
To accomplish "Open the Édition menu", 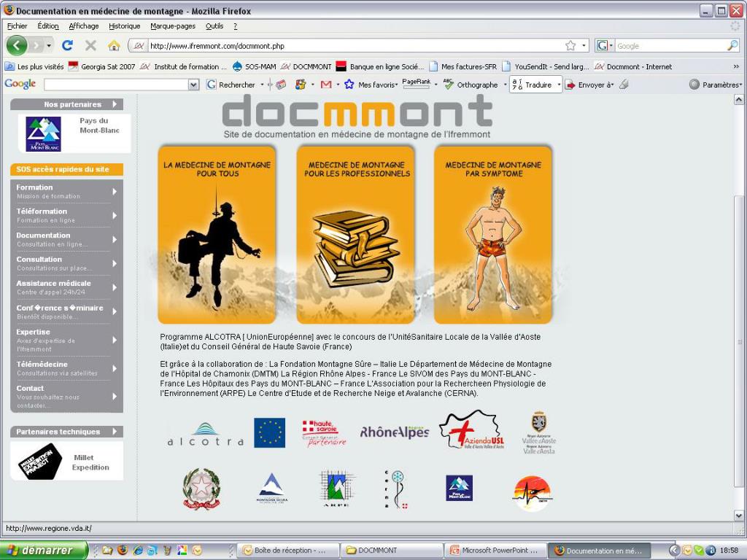I will click(x=48, y=26).
